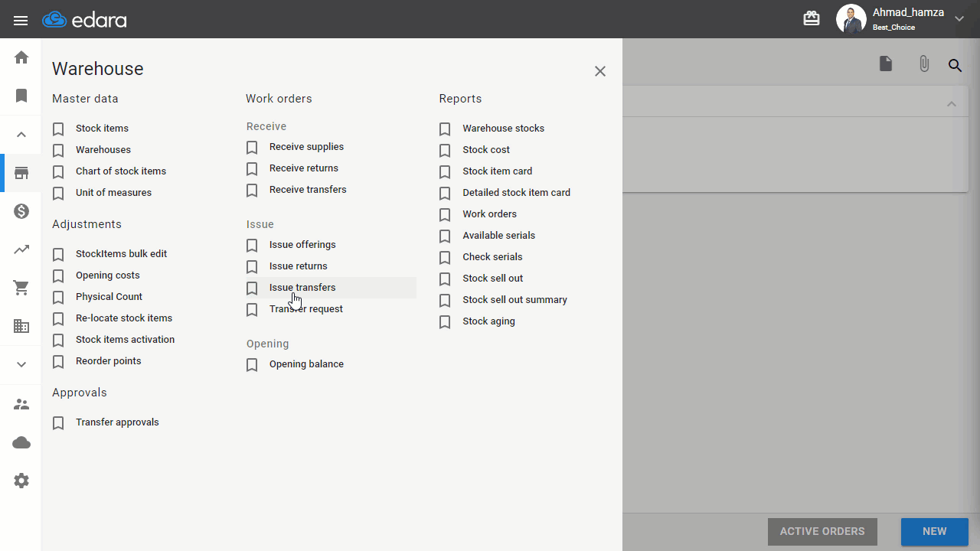Click the edara logo
The height and width of the screenshot is (551, 980).
pyautogui.click(x=84, y=20)
